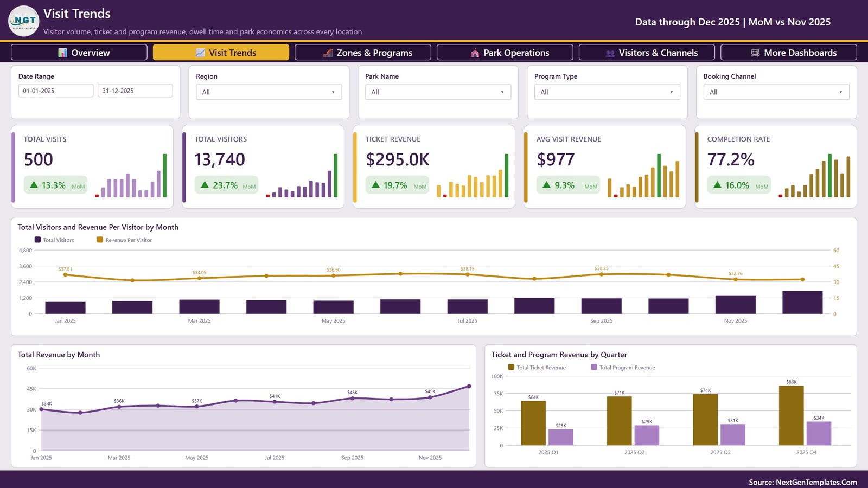868x488 pixels.
Task: Click the Visitors & Channels people icon
Action: tap(610, 53)
